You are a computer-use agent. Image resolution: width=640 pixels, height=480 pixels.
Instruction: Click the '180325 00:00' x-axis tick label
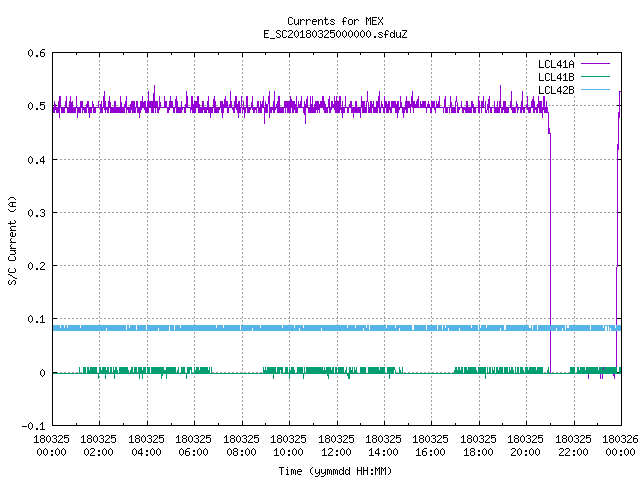coord(51,446)
